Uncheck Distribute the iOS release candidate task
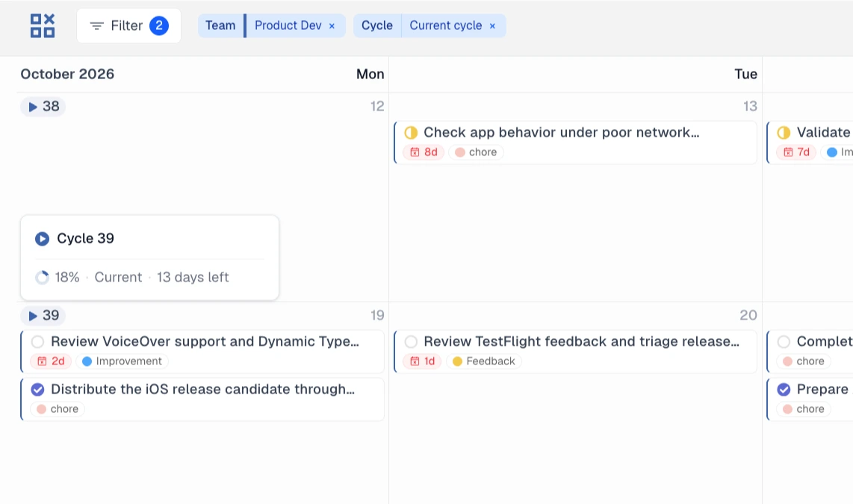Image resolution: width=853 pixels, height=504 pixels. point(37,389)
